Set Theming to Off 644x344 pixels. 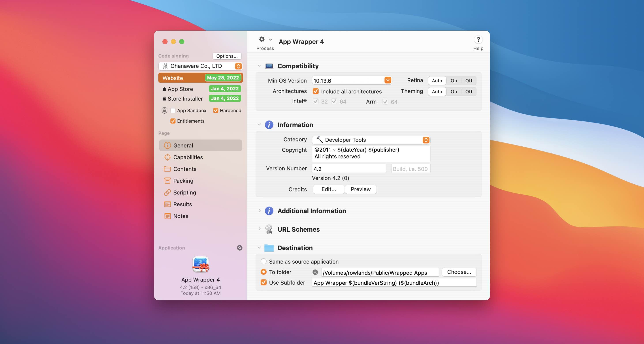pos(469,92)
